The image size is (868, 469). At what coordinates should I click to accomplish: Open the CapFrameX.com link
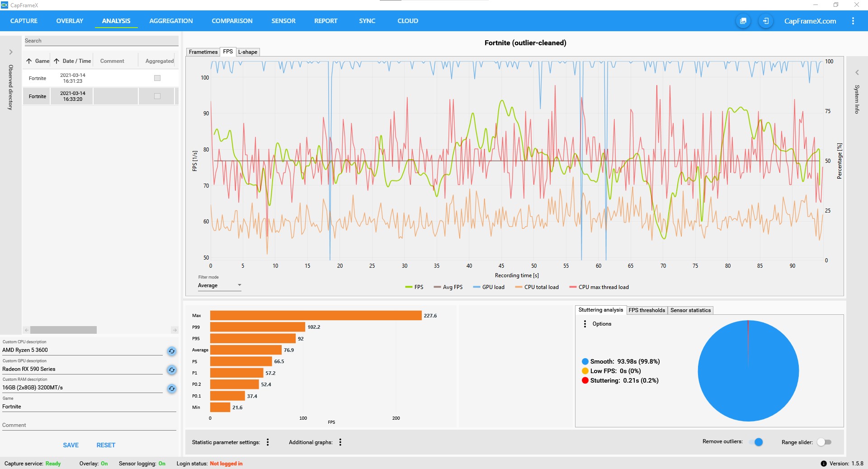click(810, 21)
